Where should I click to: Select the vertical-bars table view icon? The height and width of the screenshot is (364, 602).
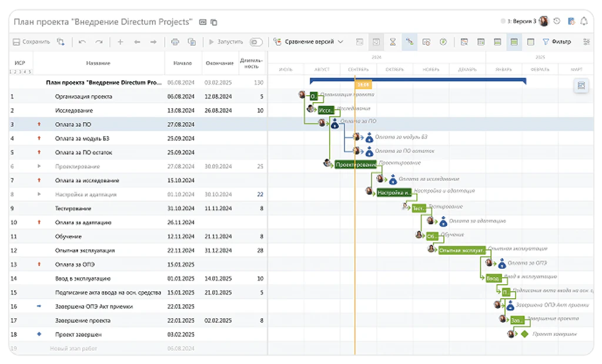point(481,42)
